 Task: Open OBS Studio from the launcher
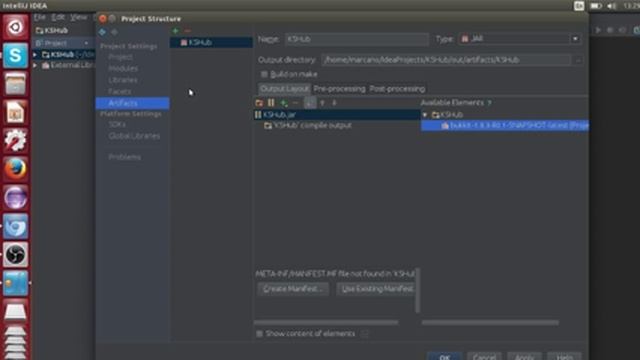16,255
